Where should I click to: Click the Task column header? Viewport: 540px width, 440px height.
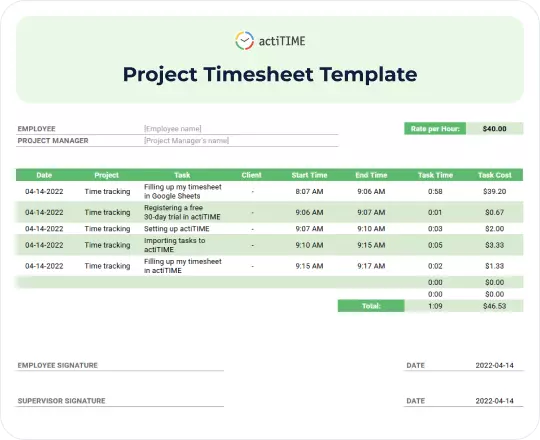pyautogui.click(x=182, y=175)
